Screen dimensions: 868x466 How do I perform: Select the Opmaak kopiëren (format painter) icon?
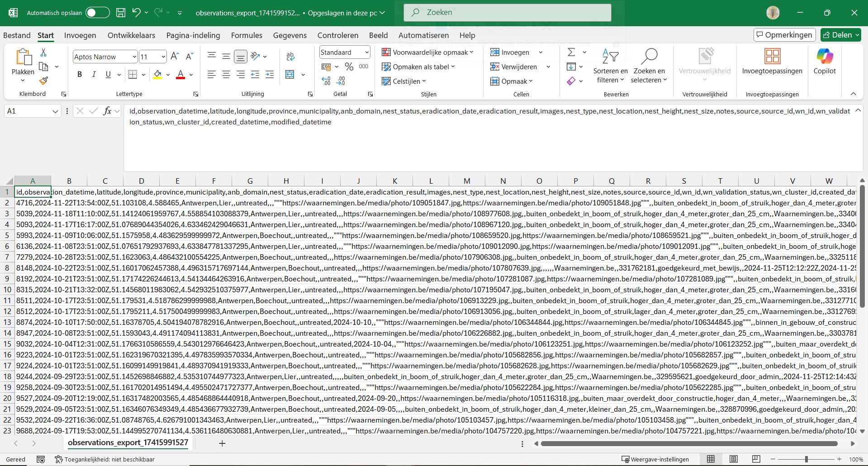click(x=43, y=81)
